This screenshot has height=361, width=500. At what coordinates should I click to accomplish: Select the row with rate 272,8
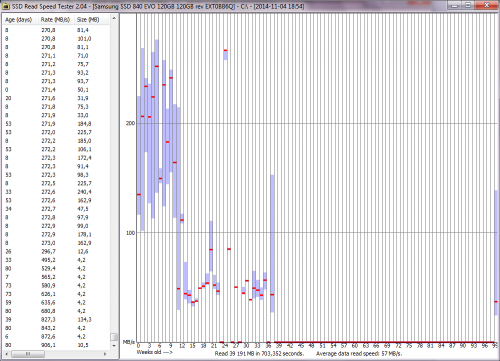tap(56, 217)
